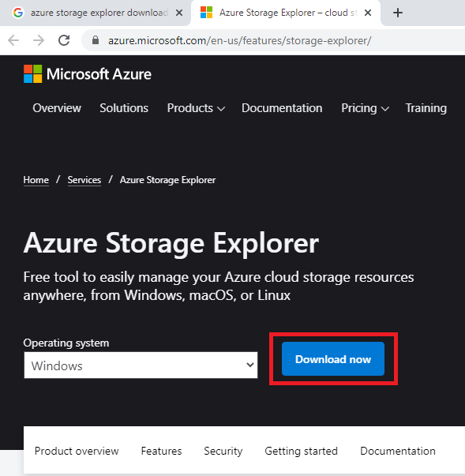Follow the Services breadcrumb link
This screenshot has height=476, width=465.
coord(84,180)
